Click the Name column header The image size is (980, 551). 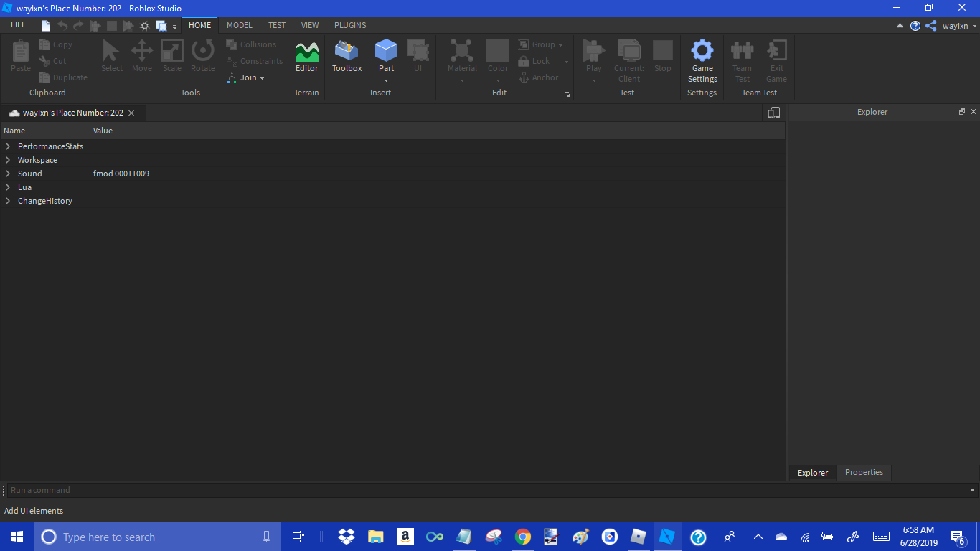[x=45, y=131]
